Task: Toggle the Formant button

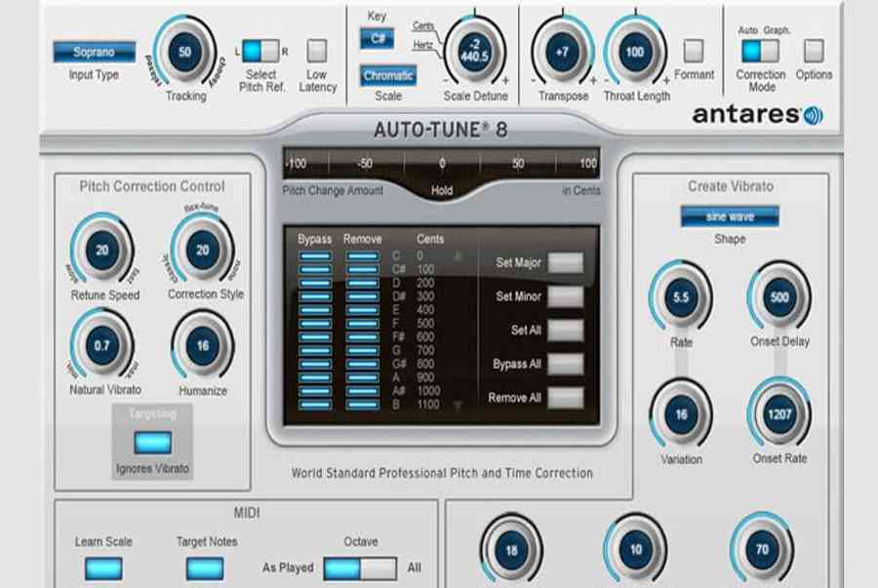Action: [694, 51]
